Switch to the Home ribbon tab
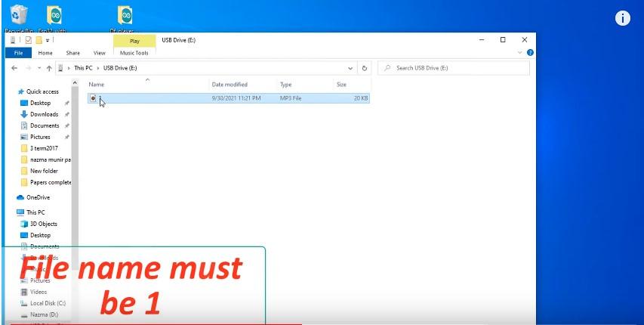The height and width of the screenshot is (325, 644). click(x=45, y=53)
